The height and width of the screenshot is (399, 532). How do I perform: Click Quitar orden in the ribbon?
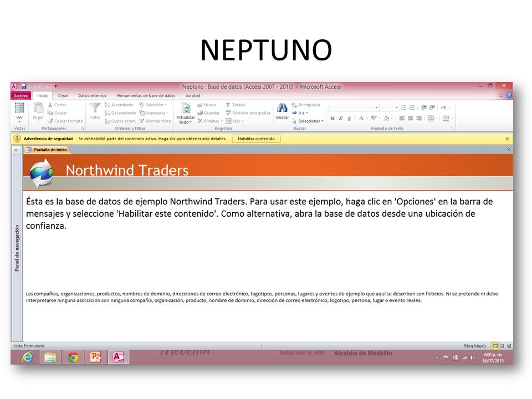pos(120,121)
